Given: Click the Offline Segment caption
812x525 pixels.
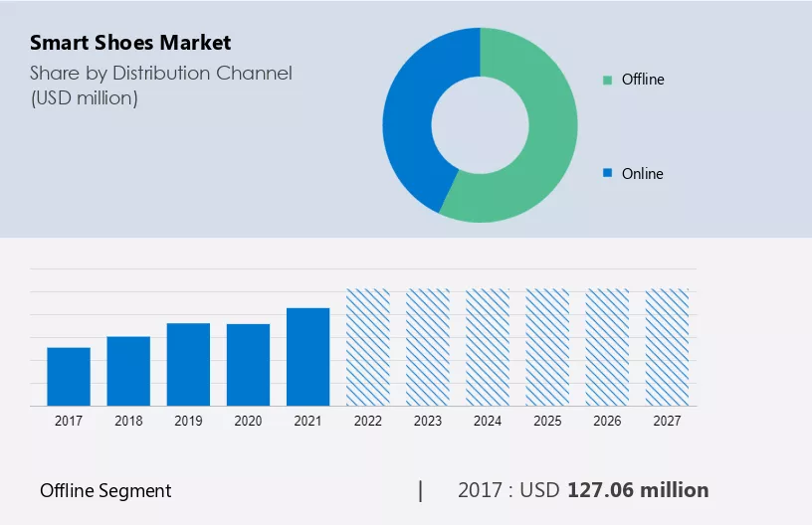Looking at the screenshot, I should pyautogui.click(x=105, y=491).
